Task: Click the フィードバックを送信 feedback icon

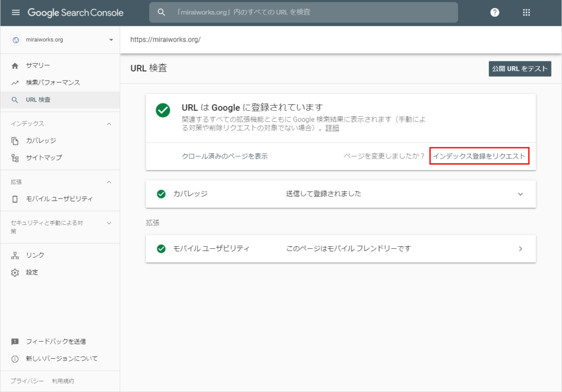Action: coord(15,342)
